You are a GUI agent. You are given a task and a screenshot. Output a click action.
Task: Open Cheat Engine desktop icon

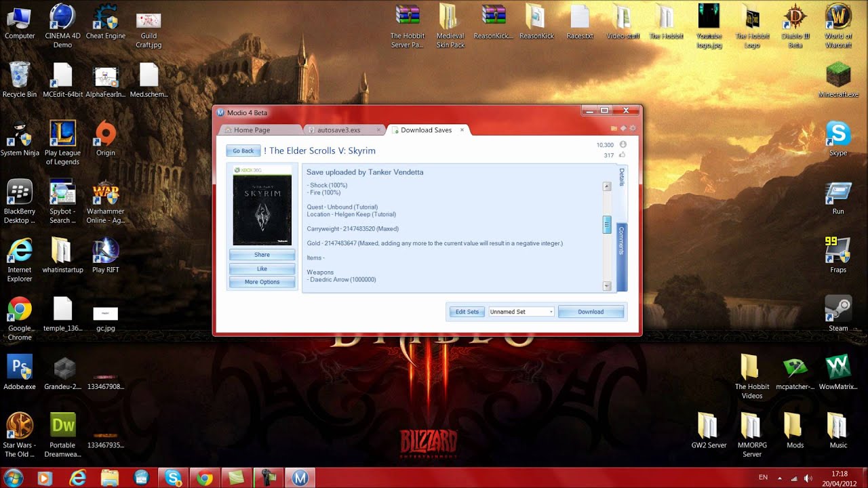105,22
